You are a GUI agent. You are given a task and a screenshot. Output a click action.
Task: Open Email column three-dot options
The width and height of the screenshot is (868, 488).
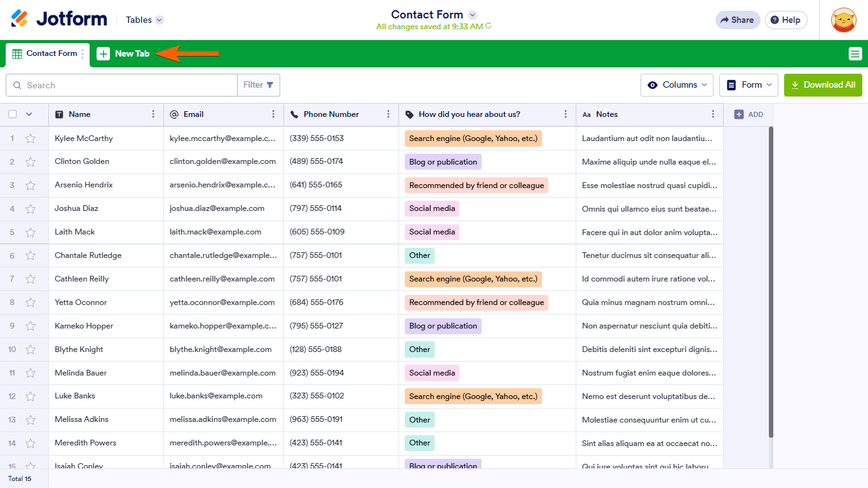[x=273, y=114]
